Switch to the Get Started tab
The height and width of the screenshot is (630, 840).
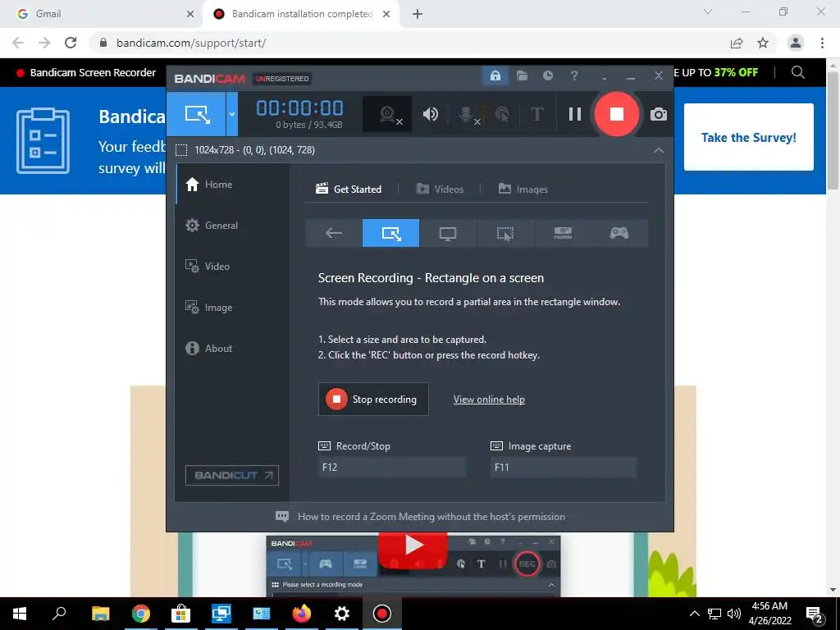(349, 189)
